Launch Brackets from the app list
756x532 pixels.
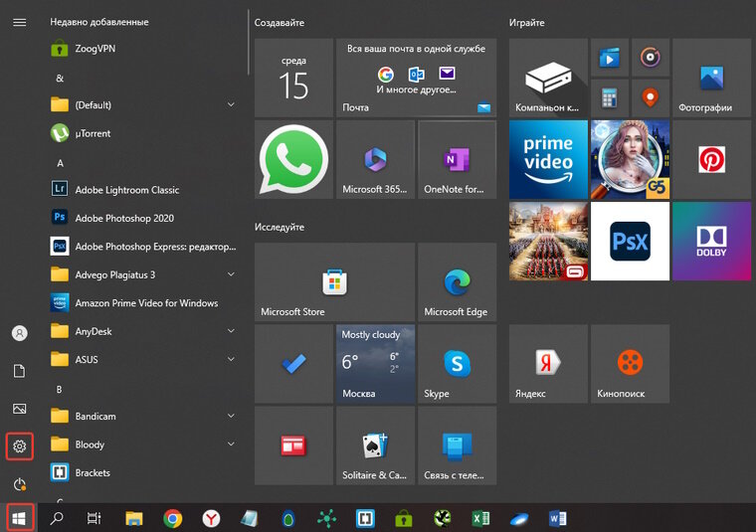coord(144,472)
